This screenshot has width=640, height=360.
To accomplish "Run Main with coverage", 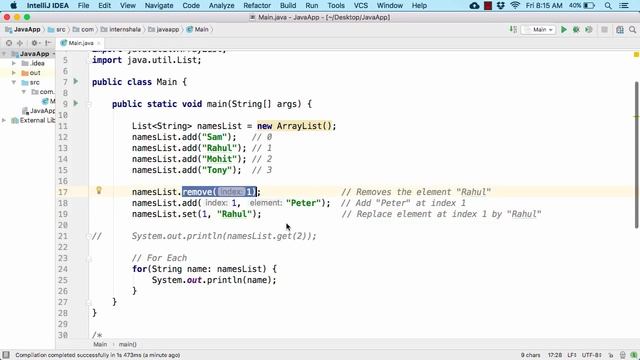I will pos(589,29).
